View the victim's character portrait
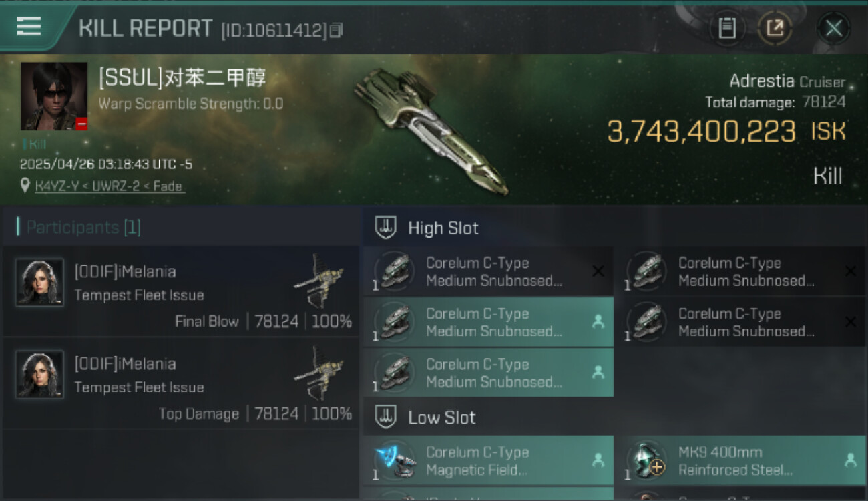This screenshot has width=868, height=501. point(54,97)
